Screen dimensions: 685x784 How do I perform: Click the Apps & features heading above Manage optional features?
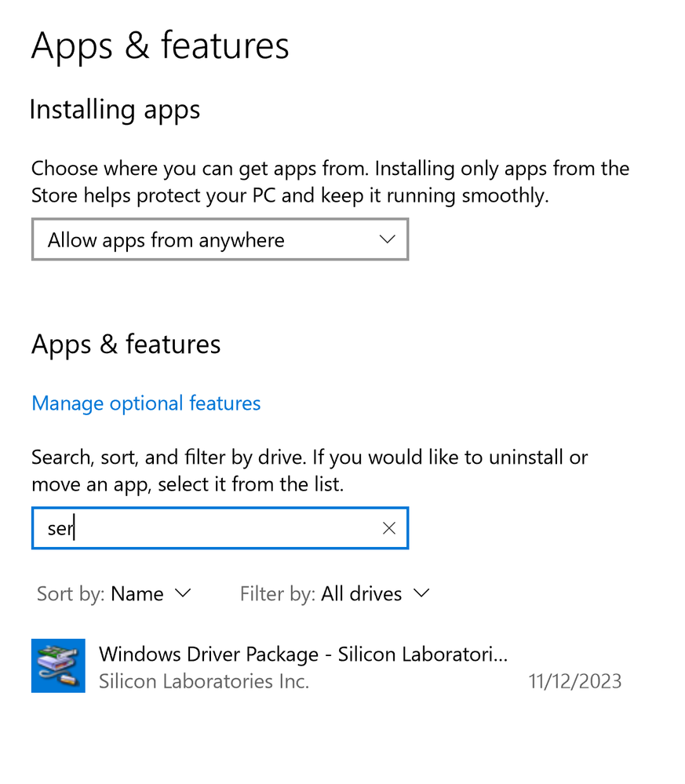pos(126,345)
